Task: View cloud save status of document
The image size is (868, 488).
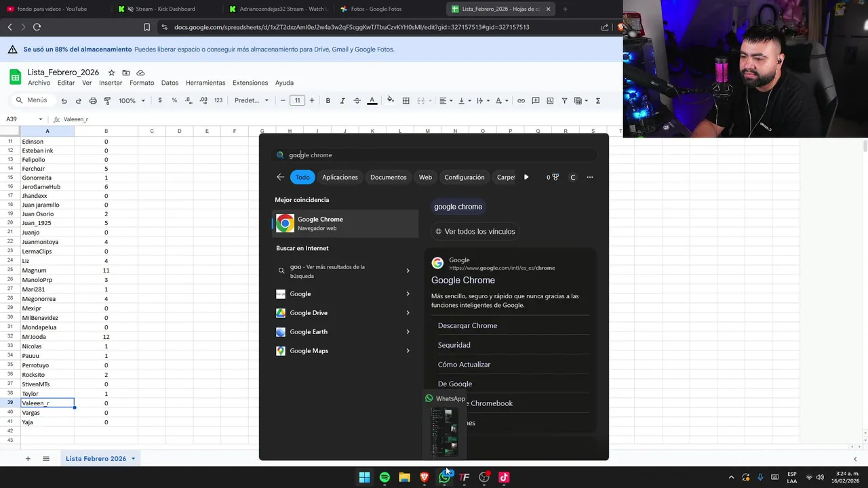Action: (140, 73)
